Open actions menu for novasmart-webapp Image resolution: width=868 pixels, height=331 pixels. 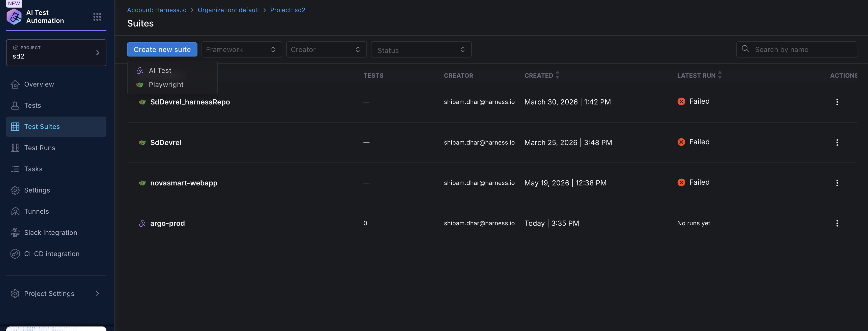pyautogui.click(x=837, y=183)
